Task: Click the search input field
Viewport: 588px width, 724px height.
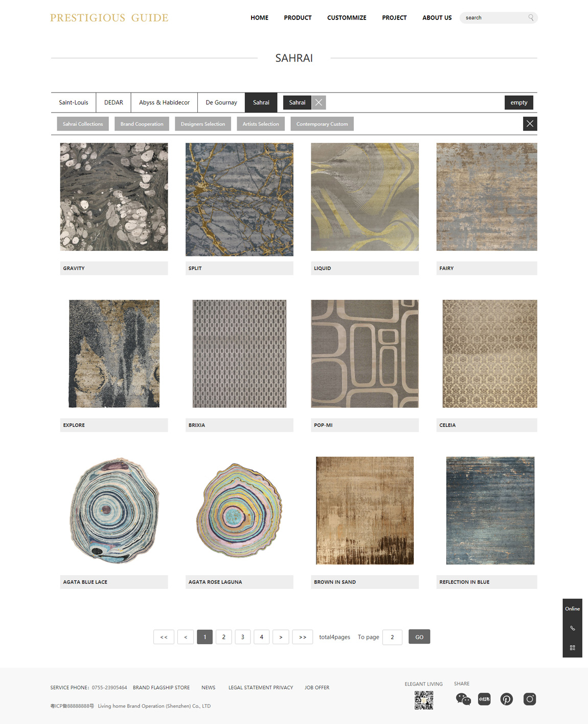Action: pos(495,17)
